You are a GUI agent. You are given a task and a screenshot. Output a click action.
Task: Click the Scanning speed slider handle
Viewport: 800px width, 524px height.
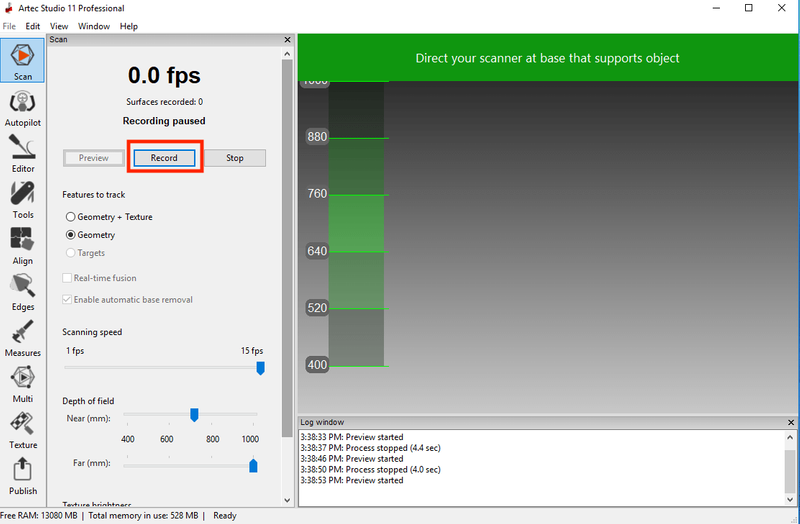click(260, 368)
